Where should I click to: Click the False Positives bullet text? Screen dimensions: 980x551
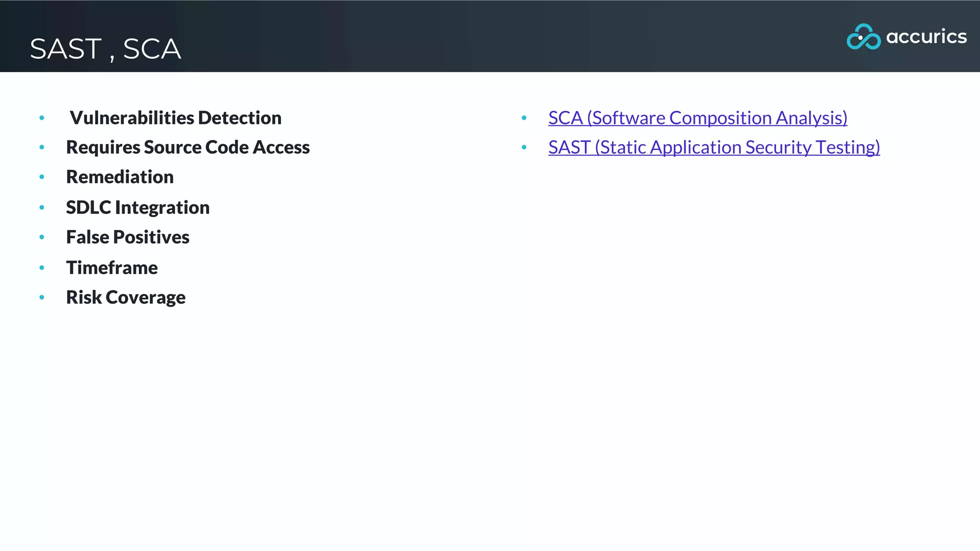[128, 237]
